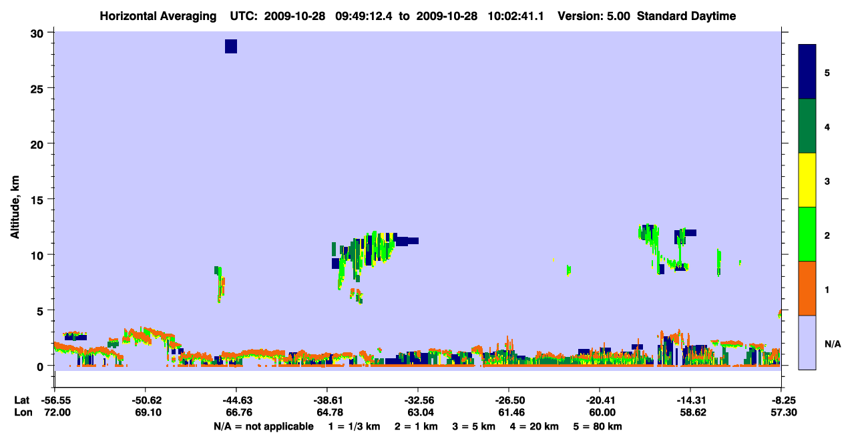Click the latitude value -38.61
Image resolution: width=868 pixels, height=445 pixels.
[327, 400]
